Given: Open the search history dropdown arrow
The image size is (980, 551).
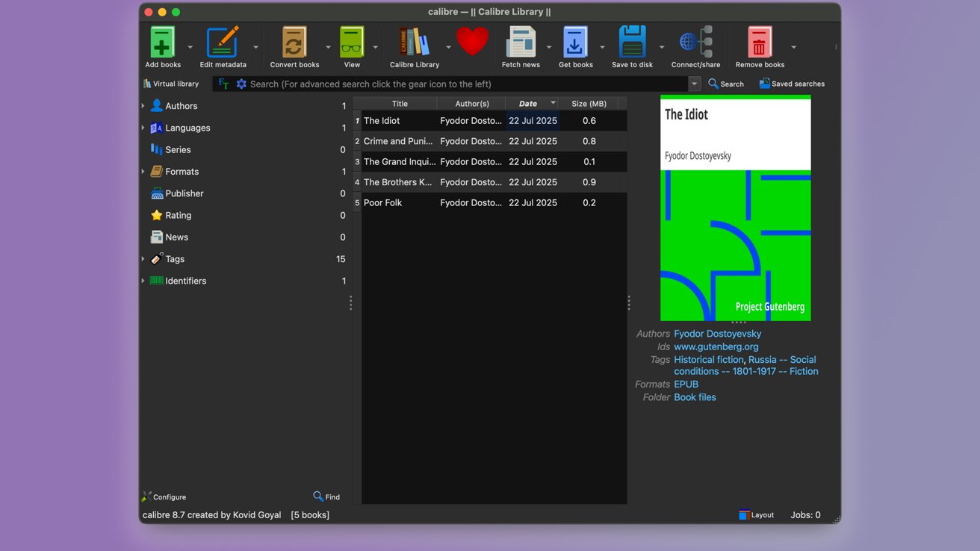Looking at the screenshot, I should click(x=695, y=84).
